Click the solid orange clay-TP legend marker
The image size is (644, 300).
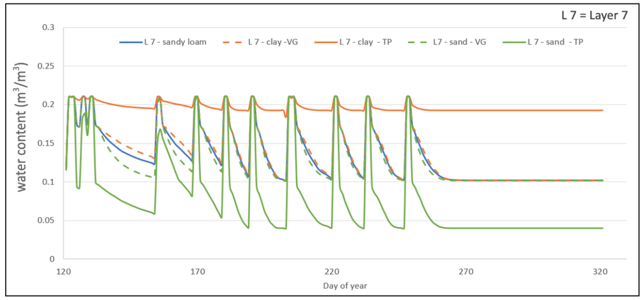tap(326, 42)
